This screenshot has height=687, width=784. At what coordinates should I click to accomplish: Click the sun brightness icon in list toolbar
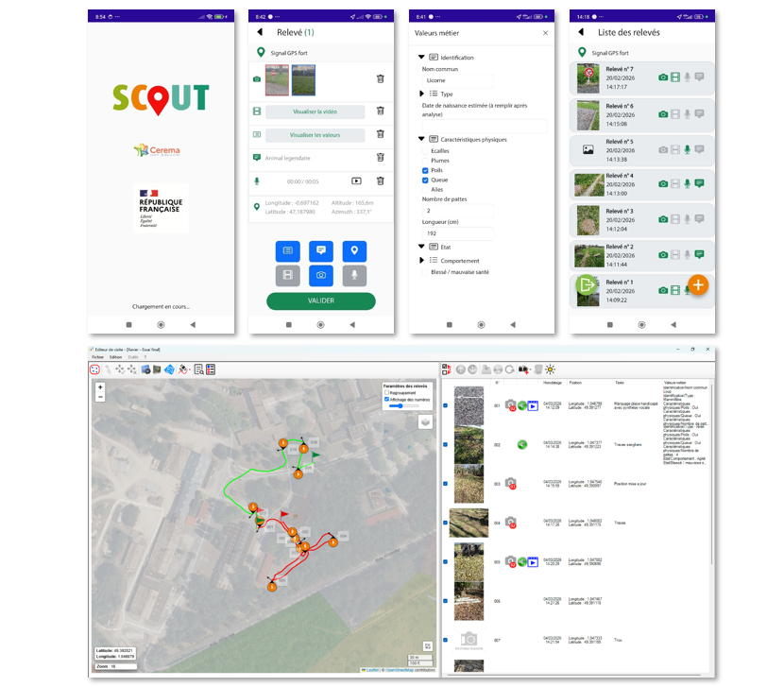(551, 369)
